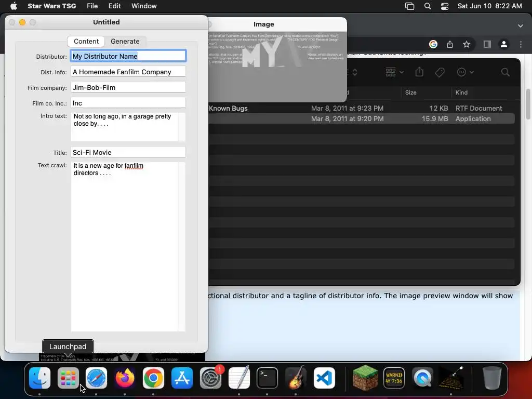Open the Trash in the Dock
This screenshot has width=532, height=399.
click(x=492, y=378)
